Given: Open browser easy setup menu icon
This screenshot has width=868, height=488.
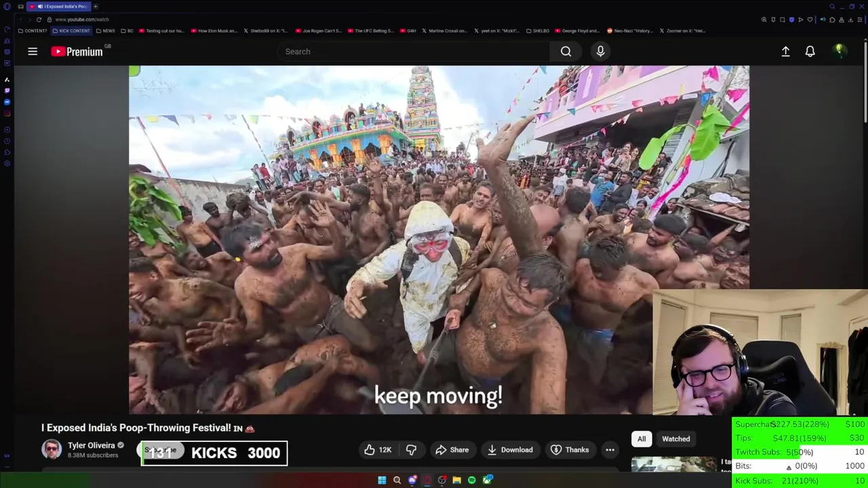Looking at the screenshot, I should (860, 20).
